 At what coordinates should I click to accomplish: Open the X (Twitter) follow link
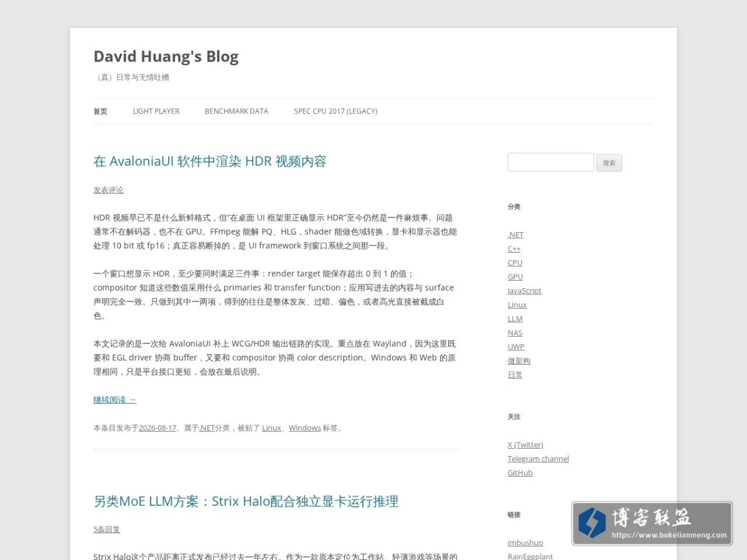(x=525, y=445)
